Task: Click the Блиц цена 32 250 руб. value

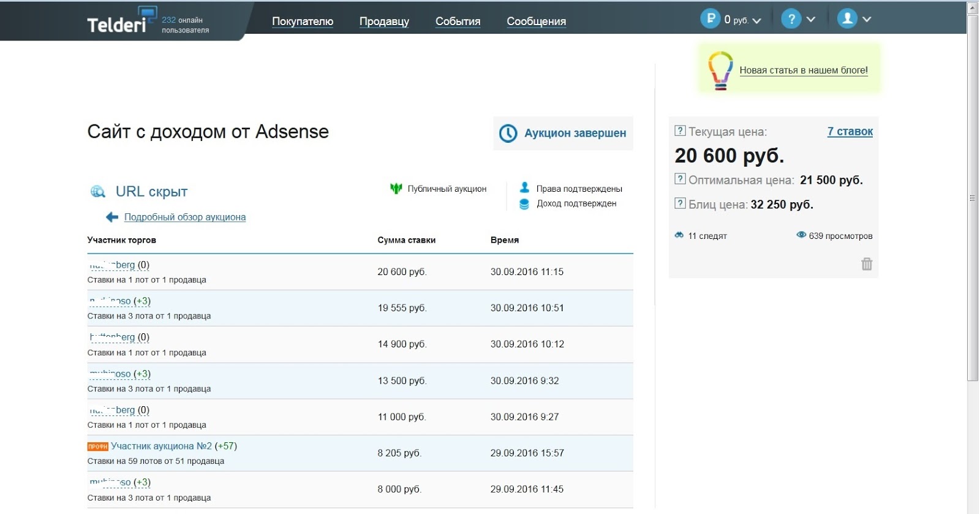Action: 782,205
